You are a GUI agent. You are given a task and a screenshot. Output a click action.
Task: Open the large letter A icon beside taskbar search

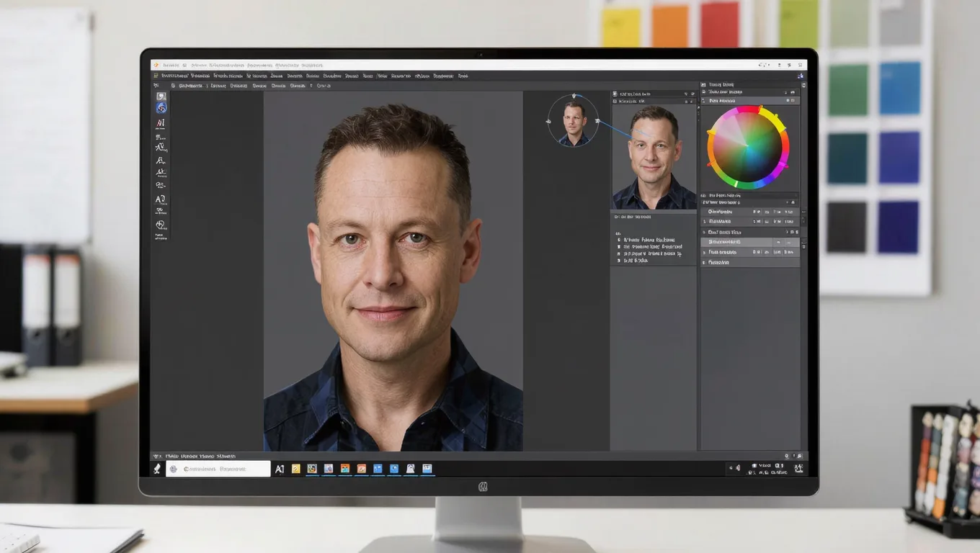point(280,469)
